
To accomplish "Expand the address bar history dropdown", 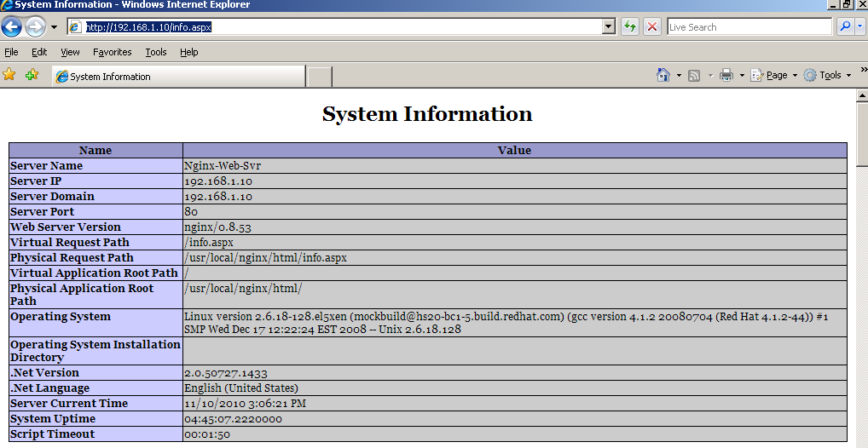I will point(609,26).
